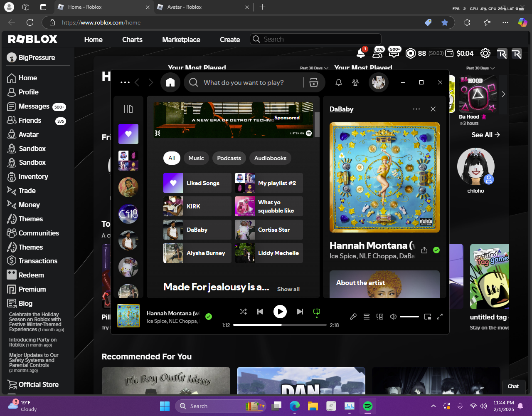The image size is (532, 416).
Task: Toggle shuffle in Spotify player
Action: 244,311
